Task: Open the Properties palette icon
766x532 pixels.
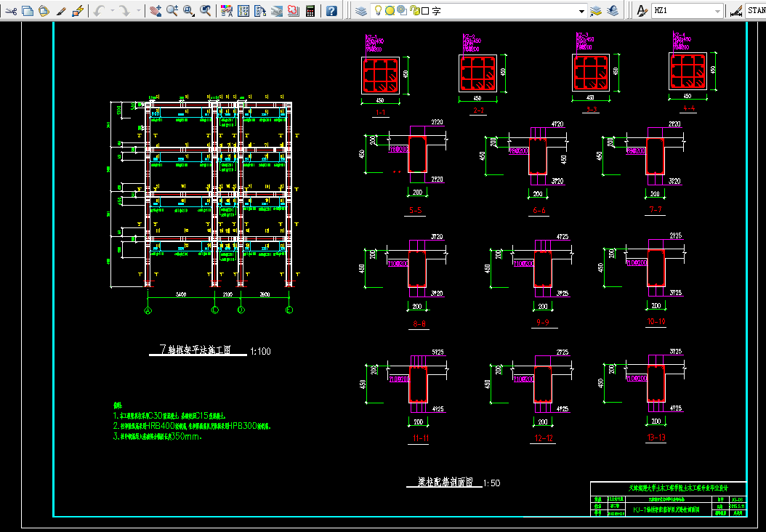Action: [x=227, y=10]
